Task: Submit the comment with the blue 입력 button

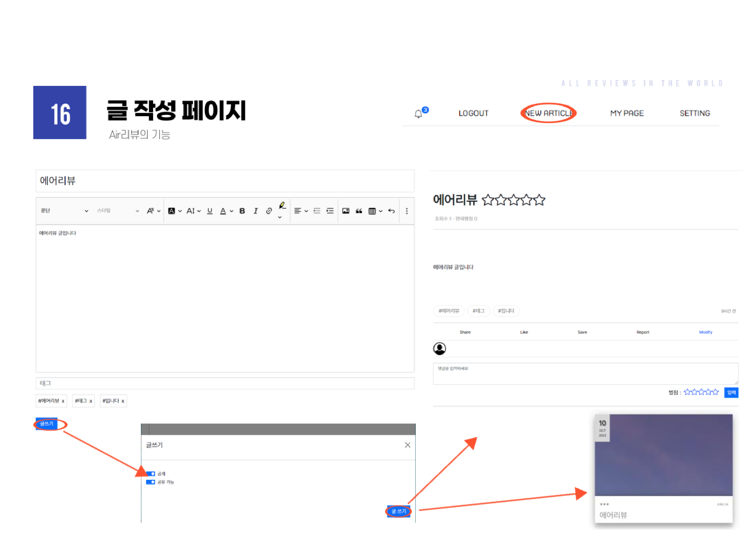Action: click(x=731, y=393)
